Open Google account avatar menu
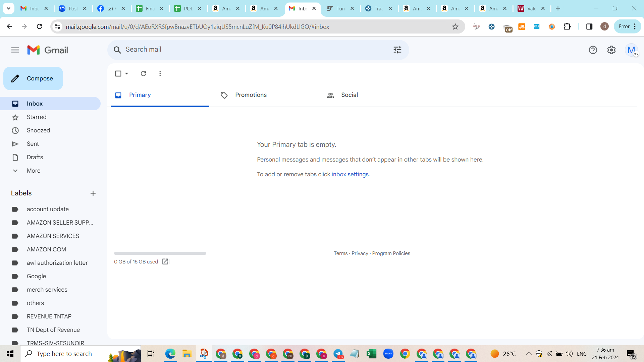The image size is (644, 362). [632, 50]
